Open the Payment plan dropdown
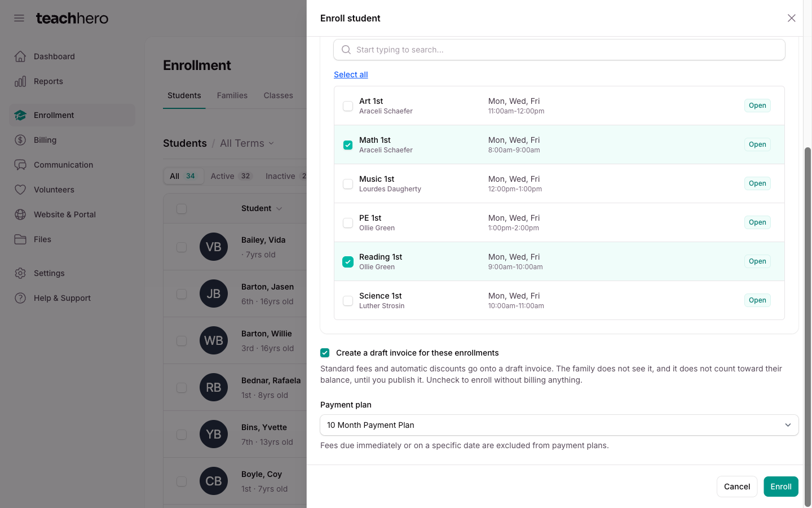 coord(559,425)
